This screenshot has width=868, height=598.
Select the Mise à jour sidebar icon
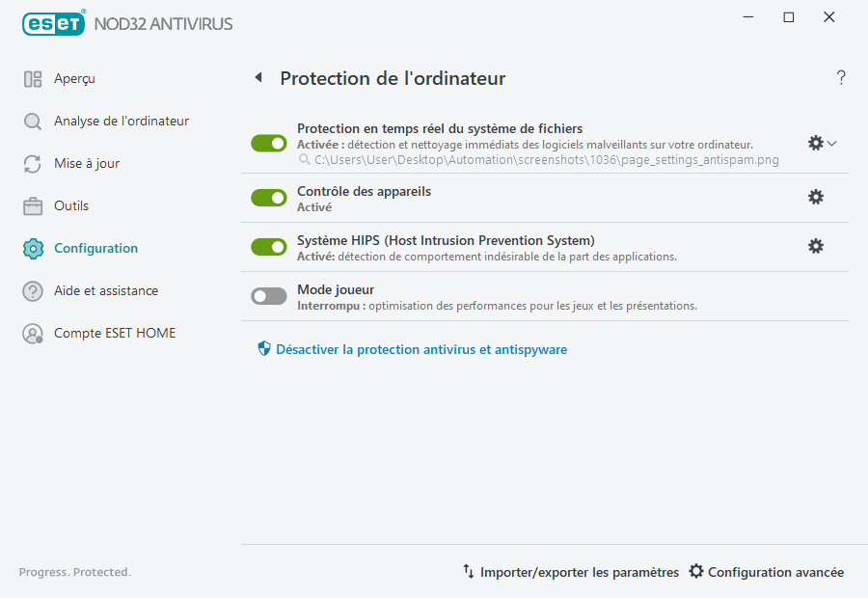33,163
